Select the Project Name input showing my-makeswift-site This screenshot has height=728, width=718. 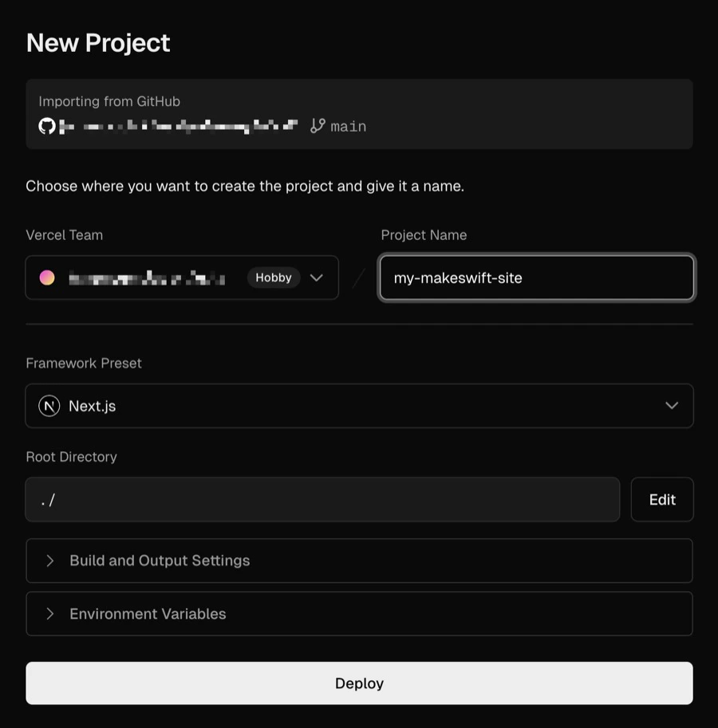point(536,277)
